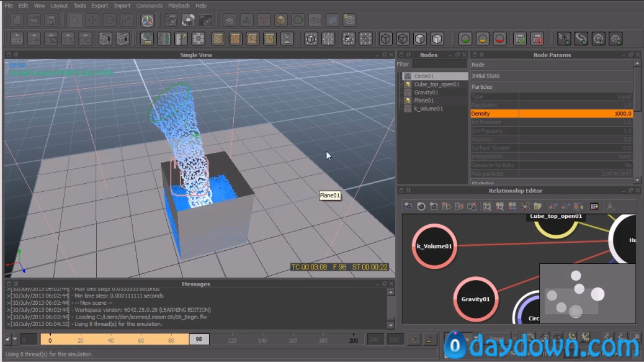Viewport: 644px width, 362px height.
Task: Click the Single View panel float button
Action: click(385, 55)
